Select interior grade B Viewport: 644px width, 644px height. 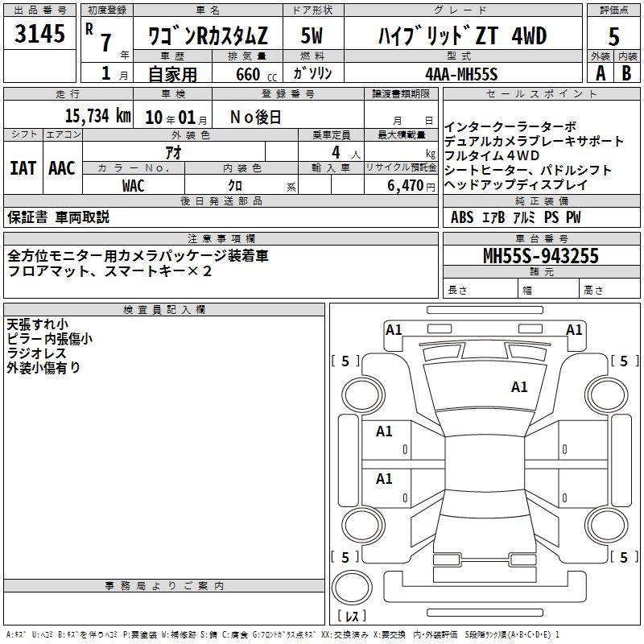coord(626,73)
